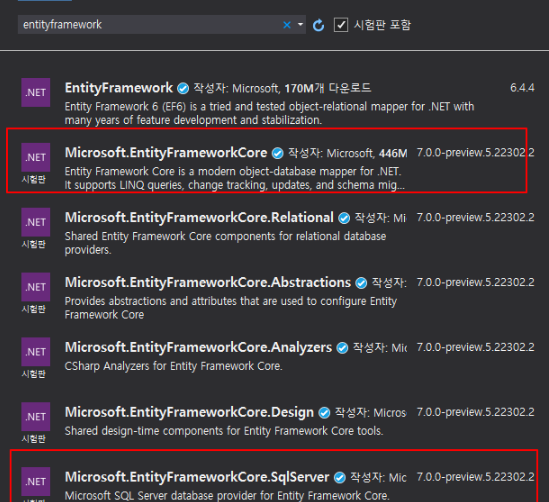Click the EF6 tried and tested description
This screenshot has height=502, width=549.
tap(269, 113)
